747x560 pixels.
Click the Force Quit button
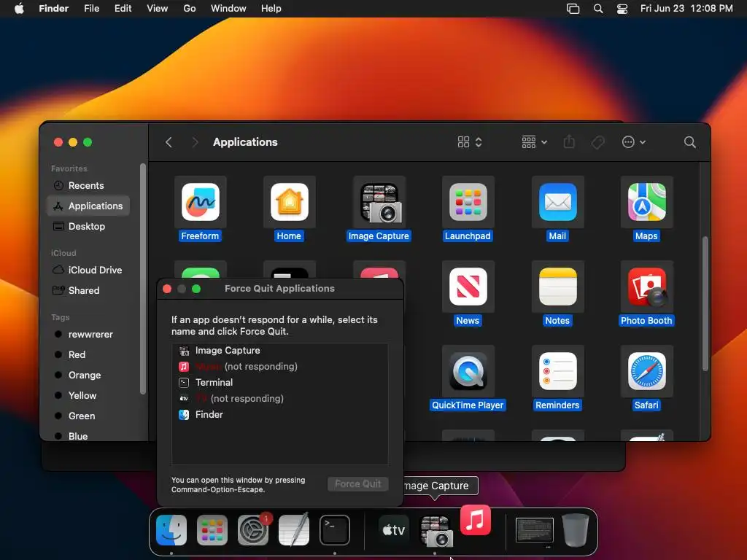(x=357, y=484)
